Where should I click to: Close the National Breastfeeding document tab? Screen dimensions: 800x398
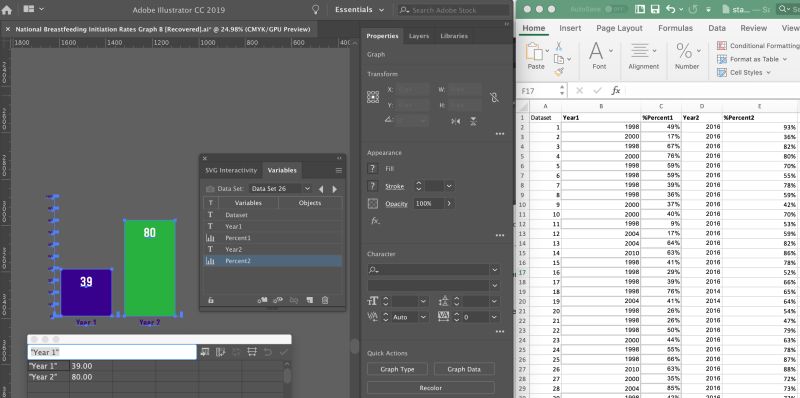(x=8, y=30)
